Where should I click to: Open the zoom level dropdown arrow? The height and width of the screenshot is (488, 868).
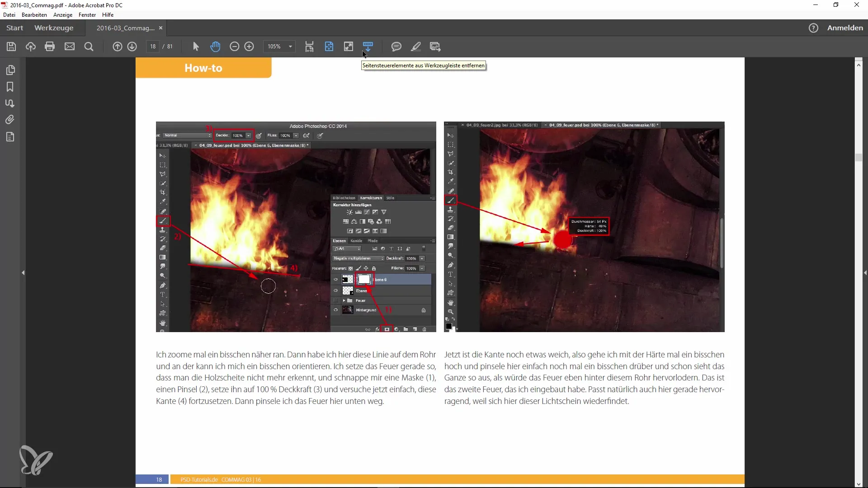coord(291,47)
